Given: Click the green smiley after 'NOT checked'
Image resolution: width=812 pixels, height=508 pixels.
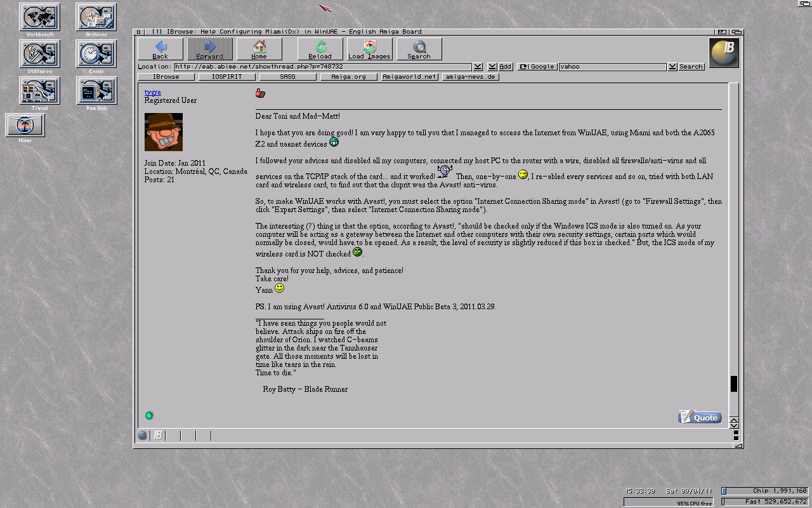Looking at the screenshot, I should [x=357, y=252].
